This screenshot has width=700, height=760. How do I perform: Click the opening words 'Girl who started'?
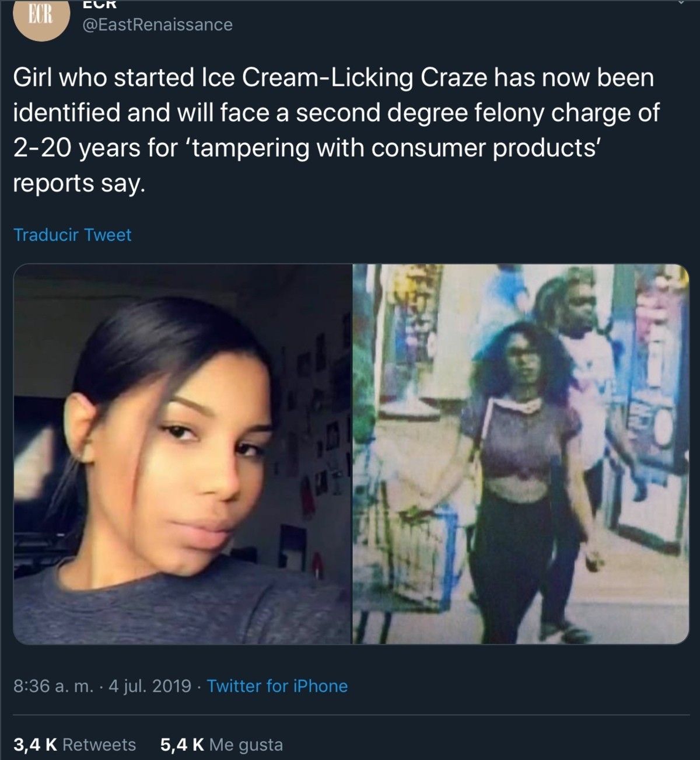105,78
